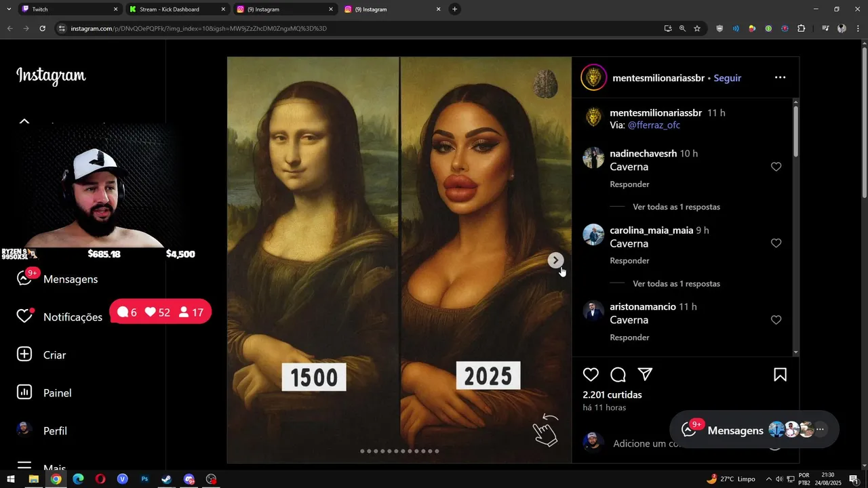Open Mensagens in the left sidebar
Viewport: 868px width, 488px height.
coord(58,279)
